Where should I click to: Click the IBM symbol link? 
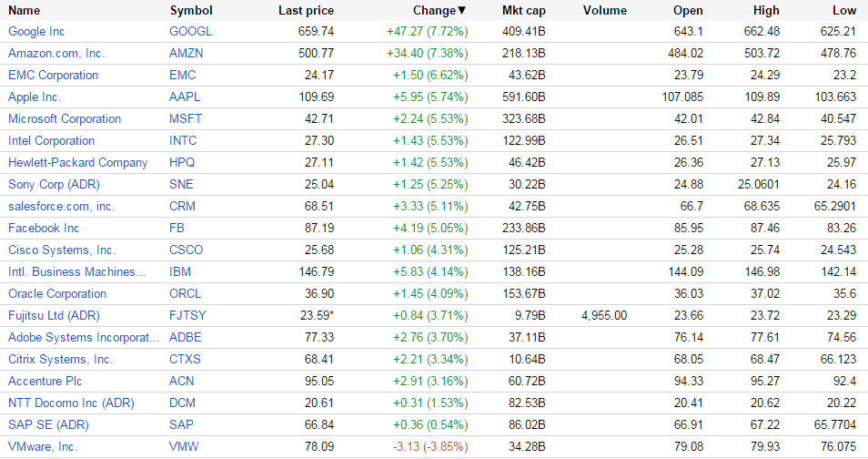[x=180, y=271]
